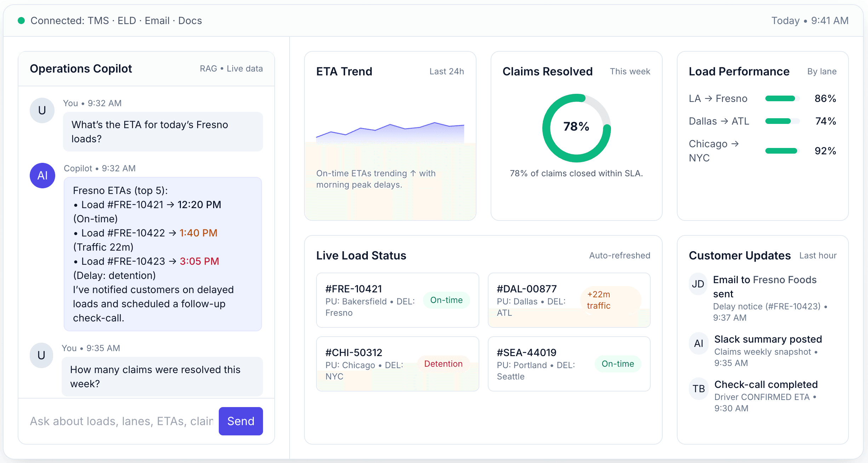
Task: Select the ELD source in the header
Action: click(x=127, y=21)
